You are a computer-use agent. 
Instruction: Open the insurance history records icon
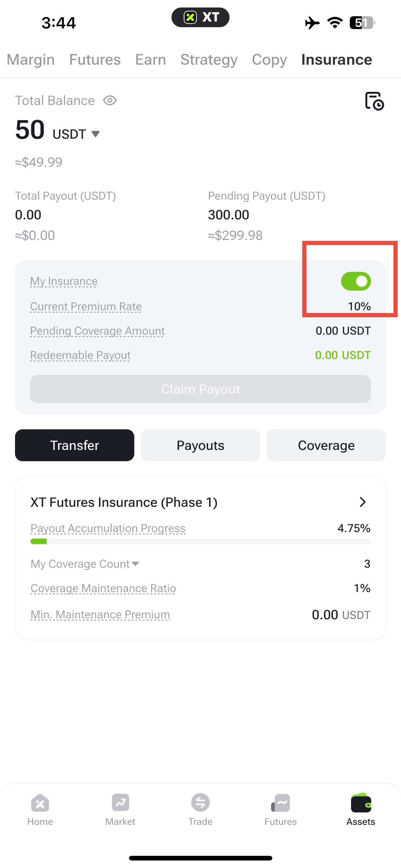[x=374, y=101]
